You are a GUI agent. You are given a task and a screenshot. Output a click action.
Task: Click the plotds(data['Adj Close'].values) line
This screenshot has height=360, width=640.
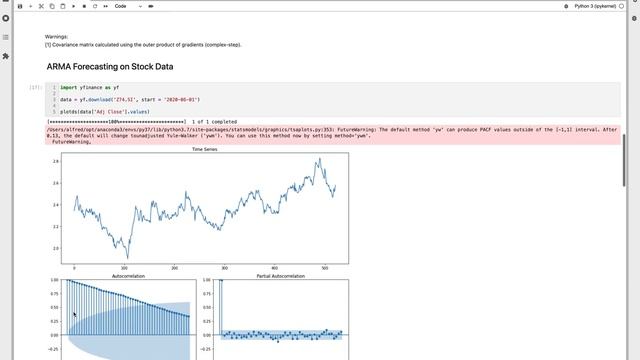tap(105, 111)
